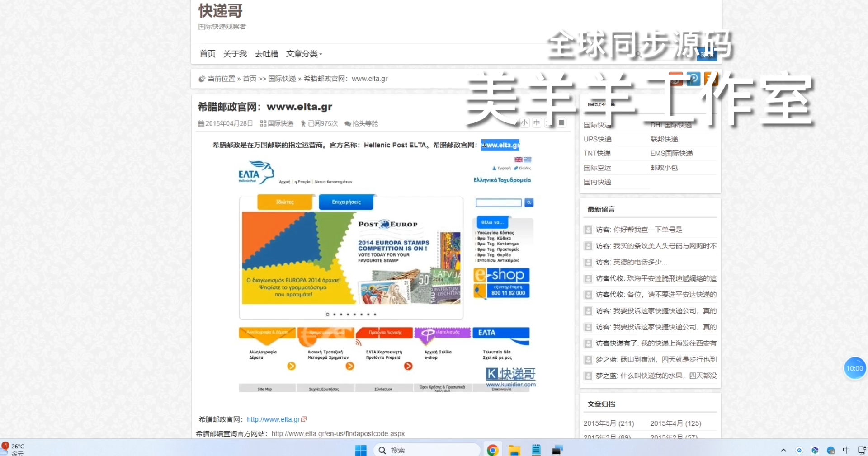Screen dimensions: 868x456
Task: Expand the 文章分类 dropdown menu
Action: (x=304, y=54)
